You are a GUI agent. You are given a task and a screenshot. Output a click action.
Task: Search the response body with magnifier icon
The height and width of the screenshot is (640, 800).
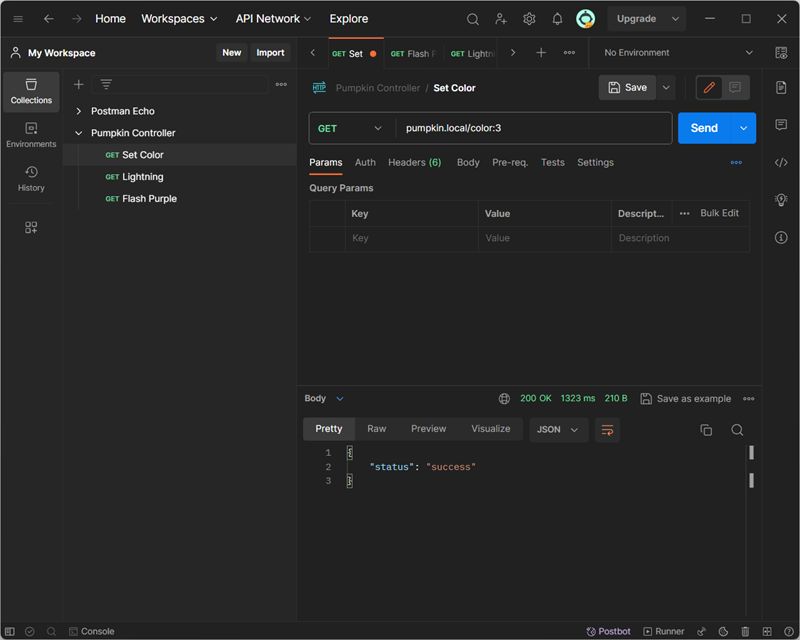pyautogui.click(x=737, y=430)
